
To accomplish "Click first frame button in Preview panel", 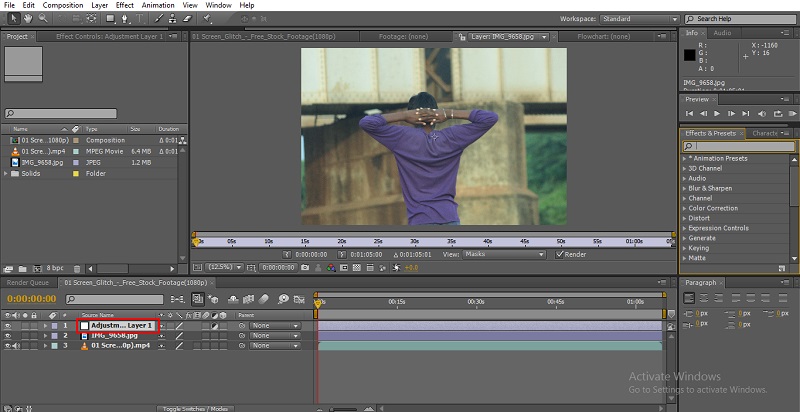I will pos(689,114).
